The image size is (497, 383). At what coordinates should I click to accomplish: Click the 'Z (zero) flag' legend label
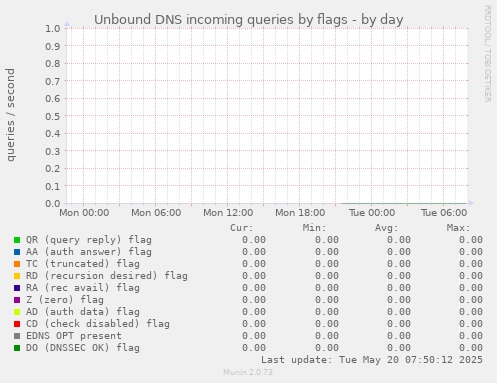pos(65,300)
